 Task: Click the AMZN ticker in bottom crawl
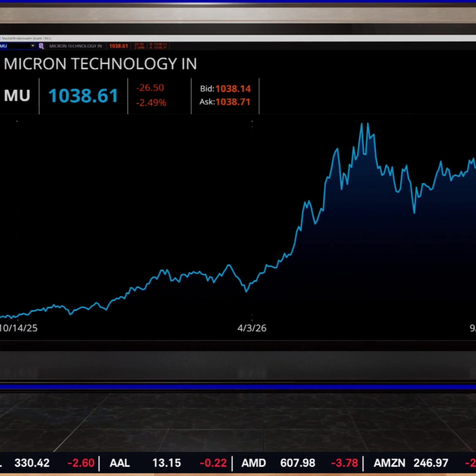coord(389,463)
